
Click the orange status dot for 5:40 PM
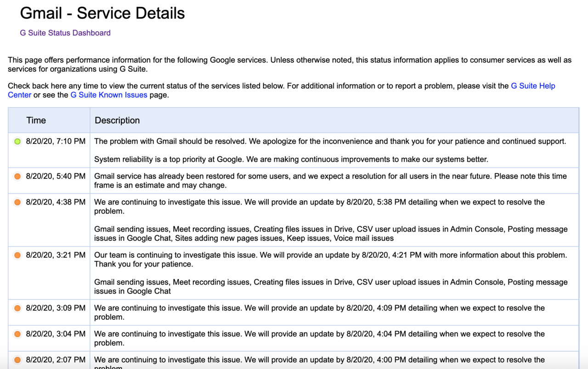17,176
